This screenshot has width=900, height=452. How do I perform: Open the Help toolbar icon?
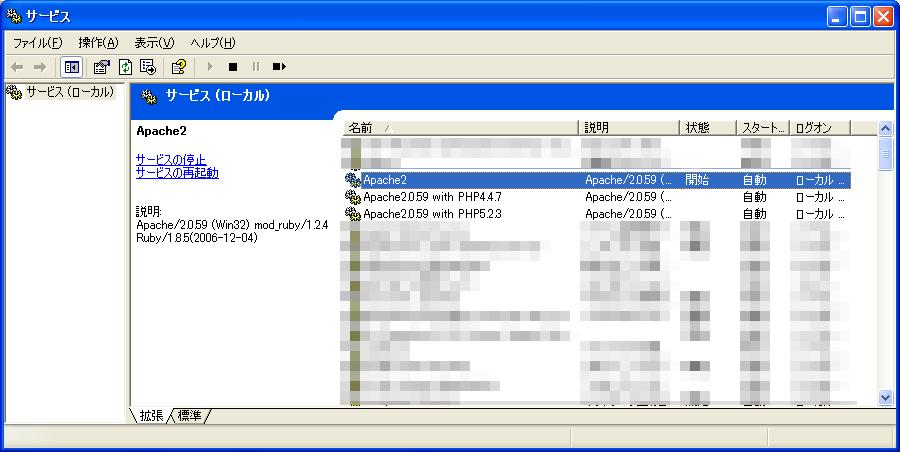pyautogui.click(x=178, y=67)
